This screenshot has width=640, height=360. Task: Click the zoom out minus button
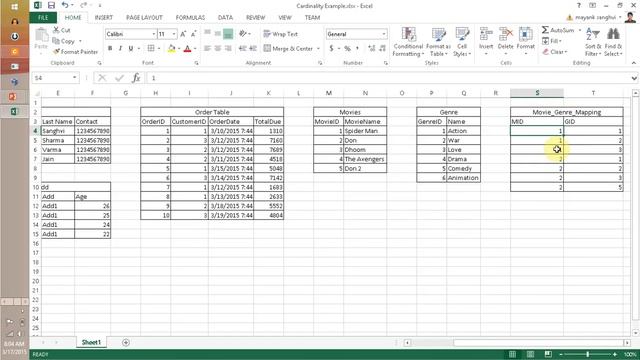click(561, 354)
